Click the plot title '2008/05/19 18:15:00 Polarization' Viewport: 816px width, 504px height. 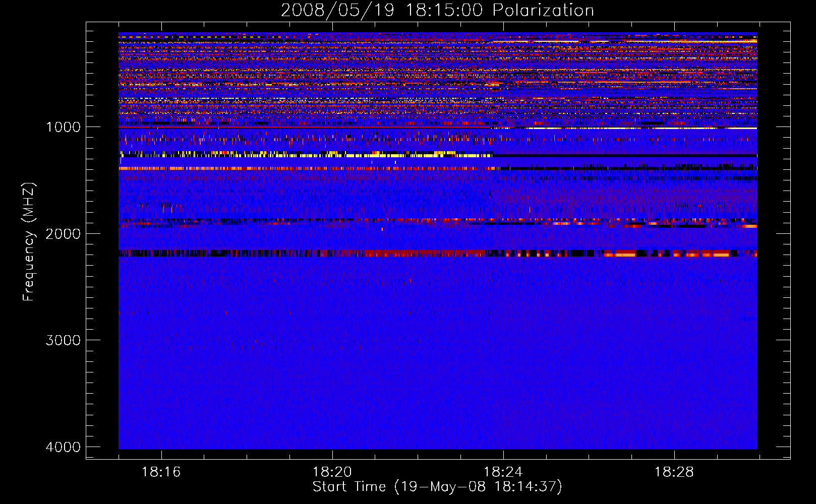437,11
